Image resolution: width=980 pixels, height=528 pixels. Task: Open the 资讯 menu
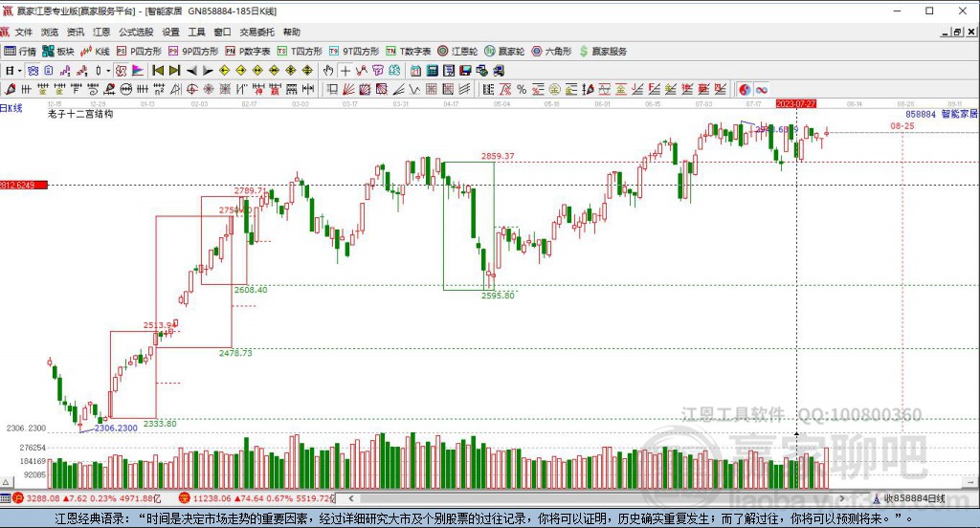click(75, 32)
